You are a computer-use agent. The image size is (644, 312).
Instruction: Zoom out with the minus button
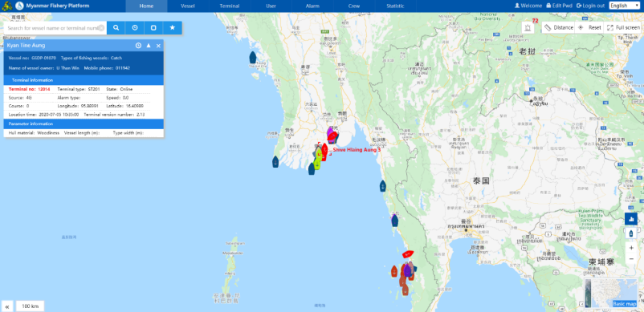(x=631, y=259)
